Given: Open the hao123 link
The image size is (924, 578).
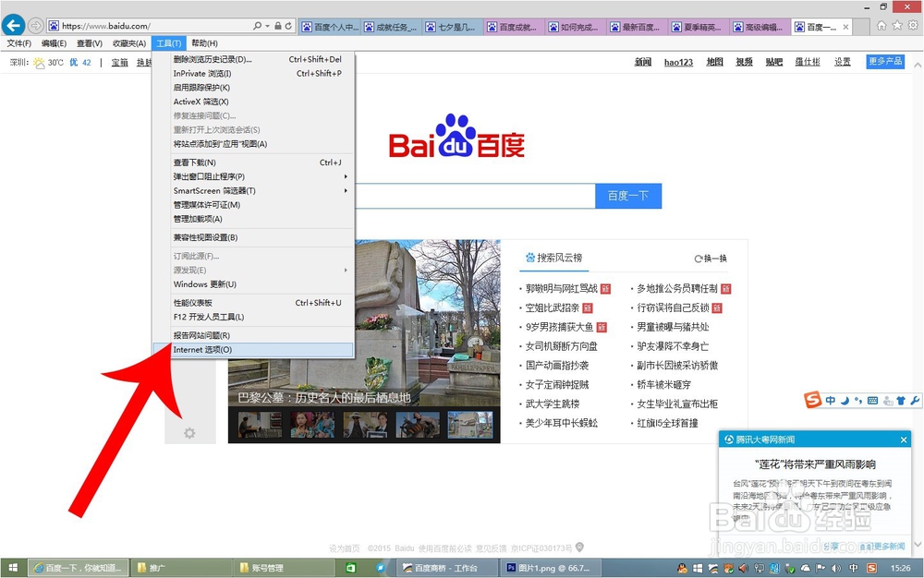Looking at the screenshot, I should [678, 60].
